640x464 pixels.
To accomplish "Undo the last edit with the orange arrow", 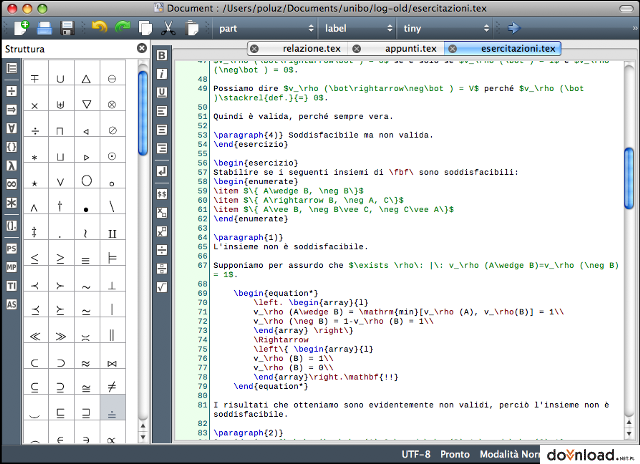I will tap(99, 28).
